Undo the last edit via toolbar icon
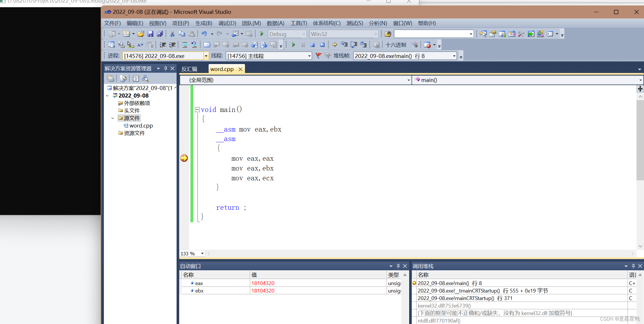644x324 pixels. (x=204, y=34)
